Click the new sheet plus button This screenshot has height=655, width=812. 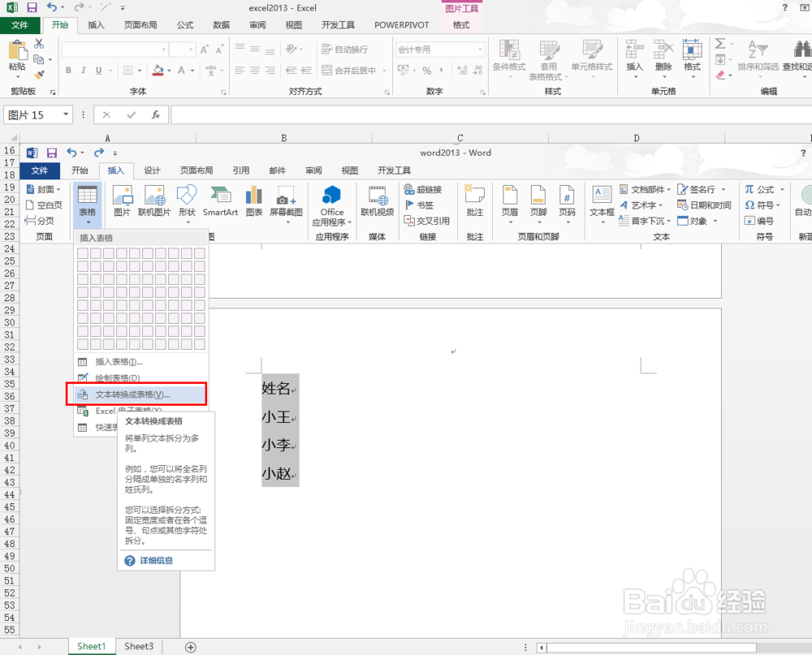[191, 647]
